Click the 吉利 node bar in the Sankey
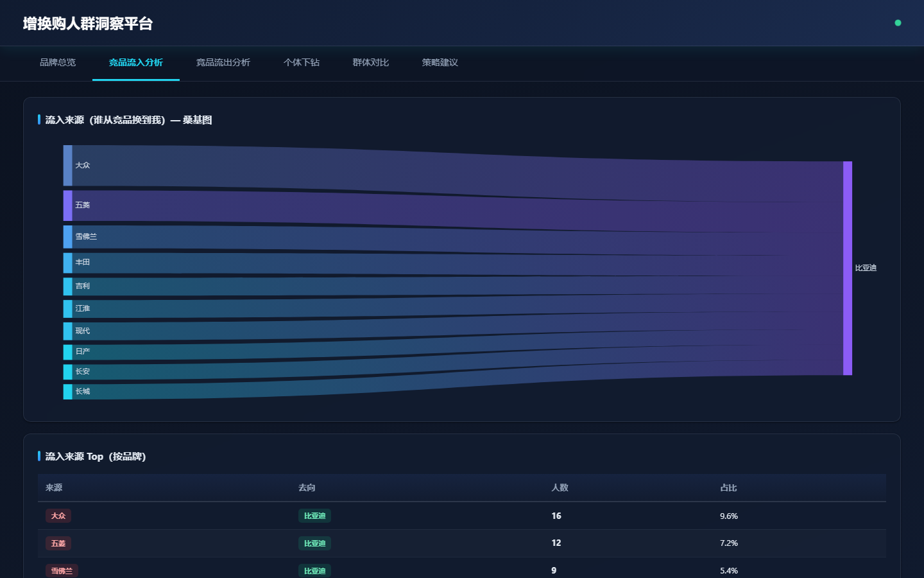The height and width of the screenshot is (578, 924). pyautogui.click(x=67, y=286)
